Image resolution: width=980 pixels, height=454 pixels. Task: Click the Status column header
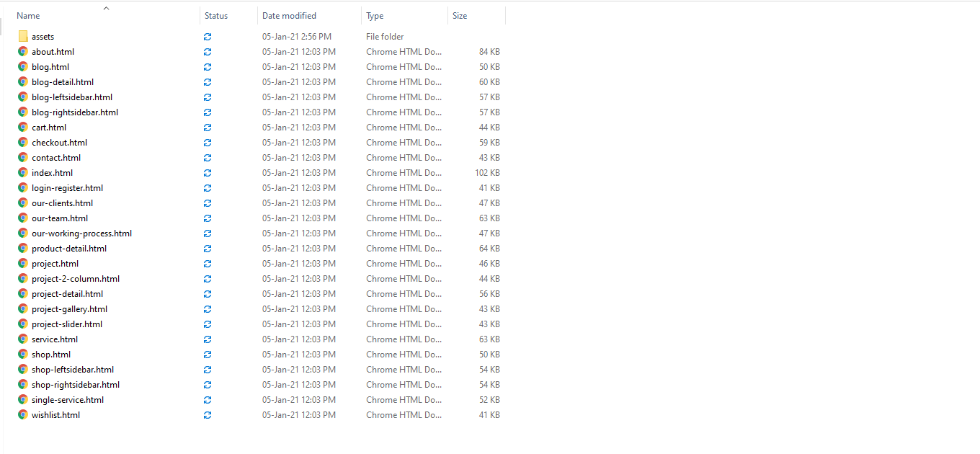coord(216,16)
